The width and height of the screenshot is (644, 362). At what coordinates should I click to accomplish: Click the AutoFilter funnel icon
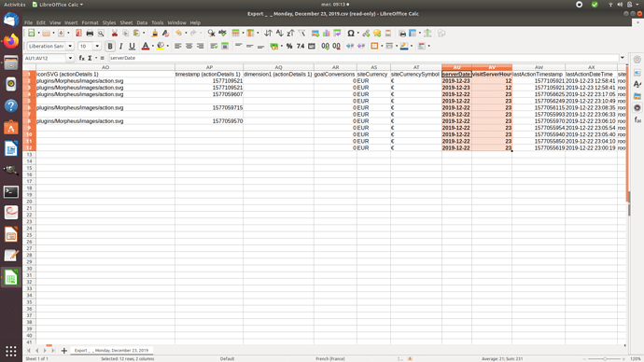(x=301, y=34)
